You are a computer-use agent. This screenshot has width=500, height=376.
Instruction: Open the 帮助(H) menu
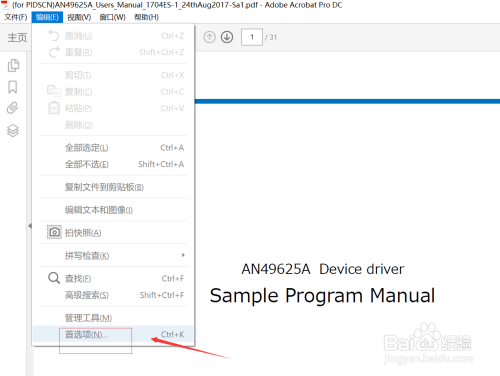(146, 17)
